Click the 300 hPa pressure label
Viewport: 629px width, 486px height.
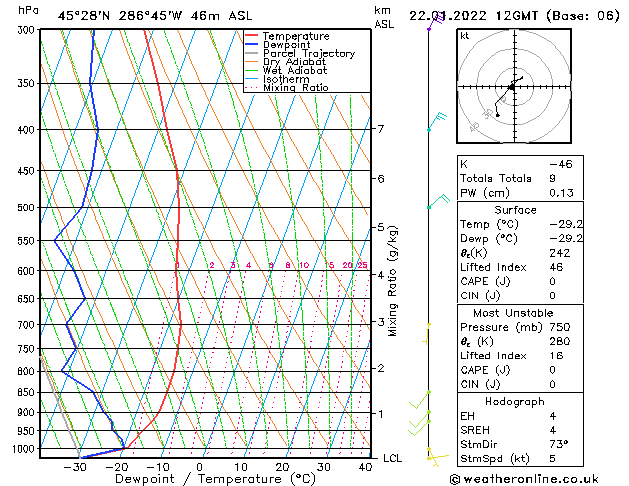pyautogui.click(x=28, y=30)
